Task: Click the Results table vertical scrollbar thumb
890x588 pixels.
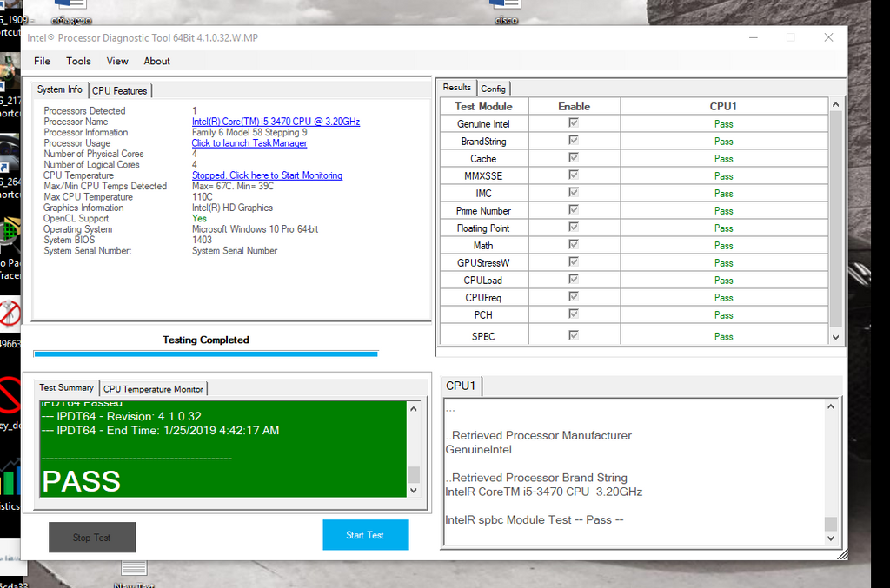Action: (x=835, y=219)
